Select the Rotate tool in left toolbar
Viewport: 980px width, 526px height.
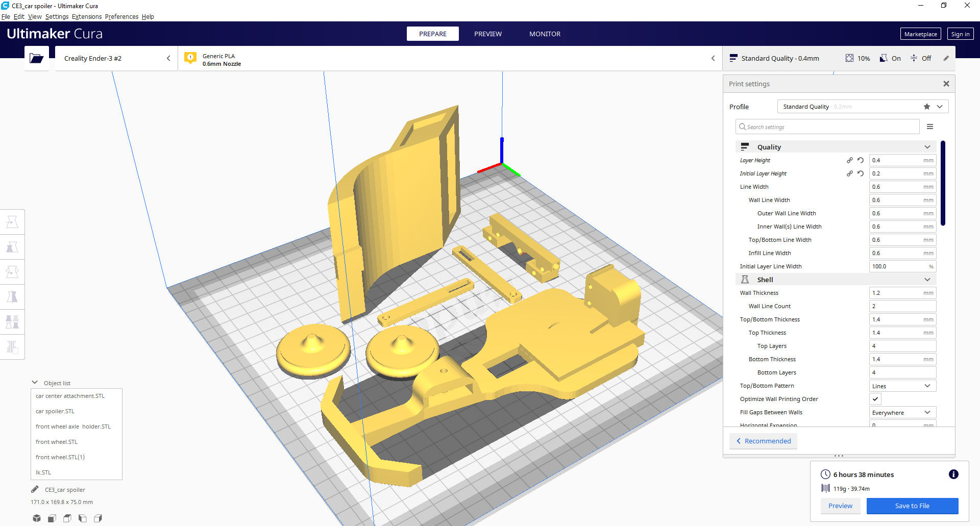[12, 272]
